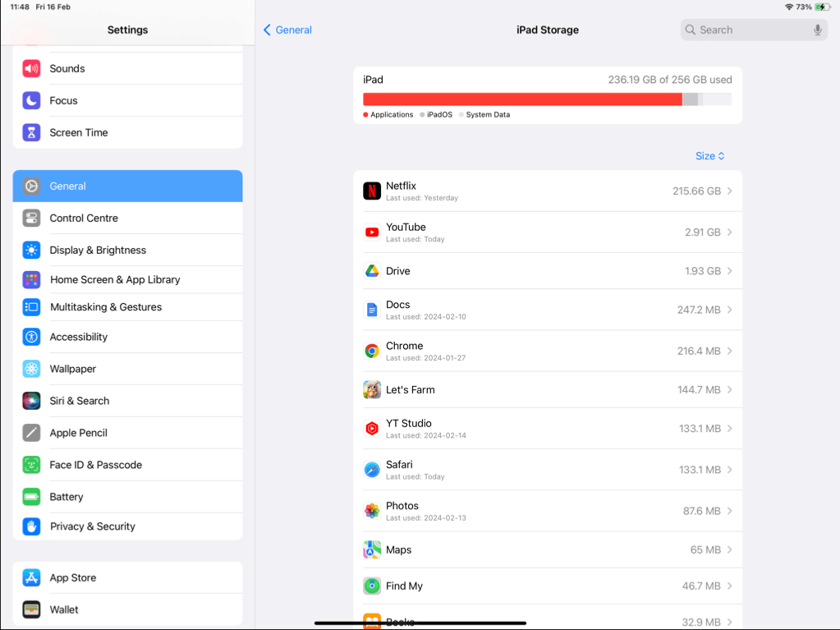
Task: Select Control Centre in Settings sidebar
Action: click(x=127, y=218)
